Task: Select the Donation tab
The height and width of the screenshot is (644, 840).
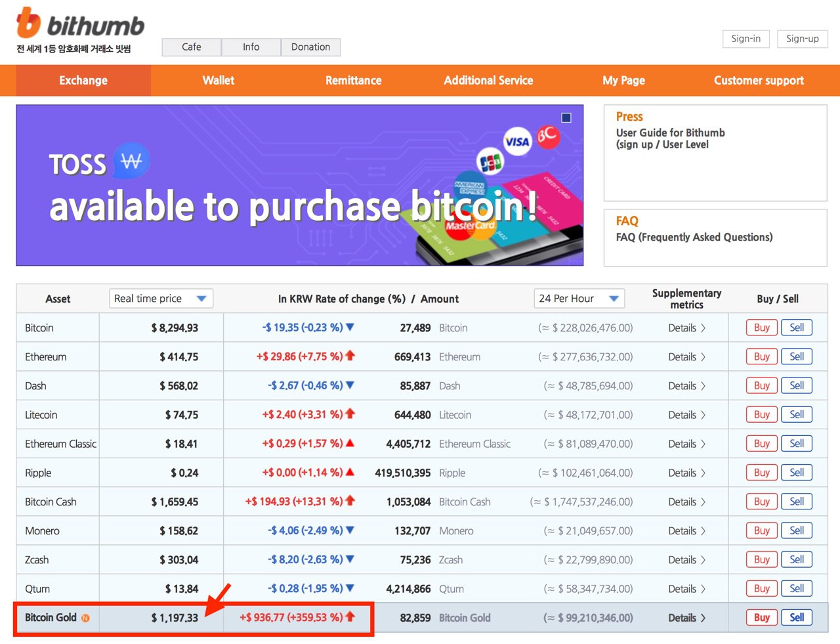Action: click(x=311, y=47)
